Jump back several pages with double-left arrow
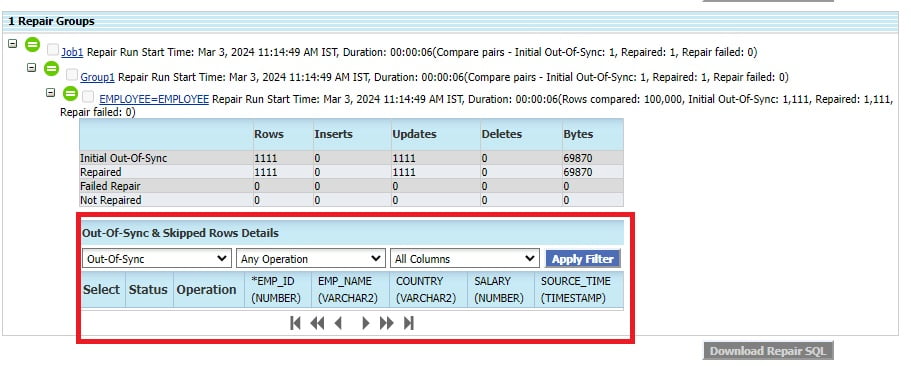 [317, 323]
